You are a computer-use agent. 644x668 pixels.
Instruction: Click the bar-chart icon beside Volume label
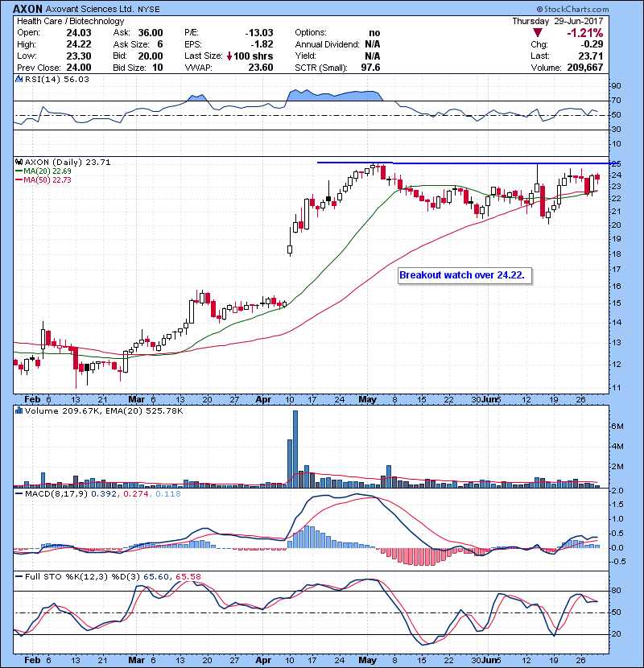19,410
